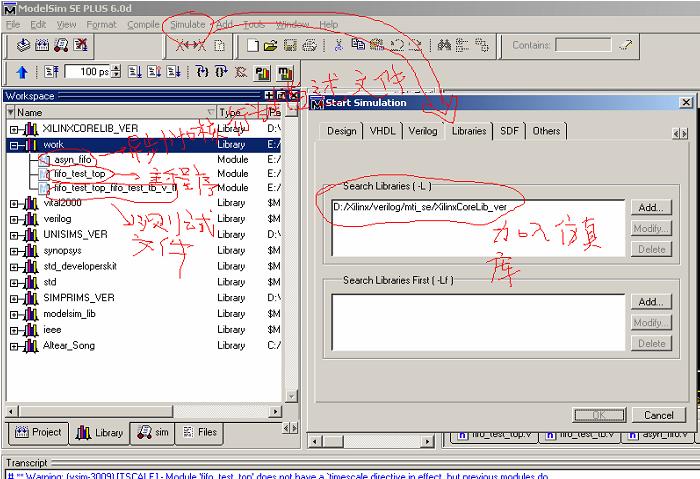
Task: Switch to the SDF tab
Action: [x=509, y=131]
